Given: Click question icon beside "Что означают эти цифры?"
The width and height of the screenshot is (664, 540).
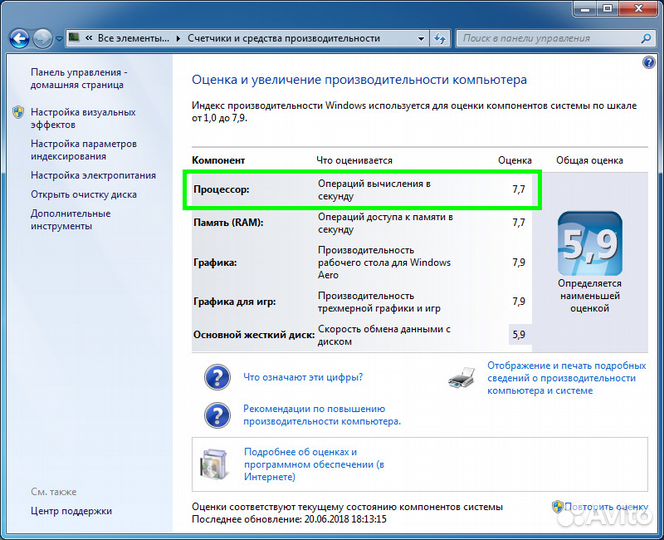Looking at the screenshot, I should point(217,377).
